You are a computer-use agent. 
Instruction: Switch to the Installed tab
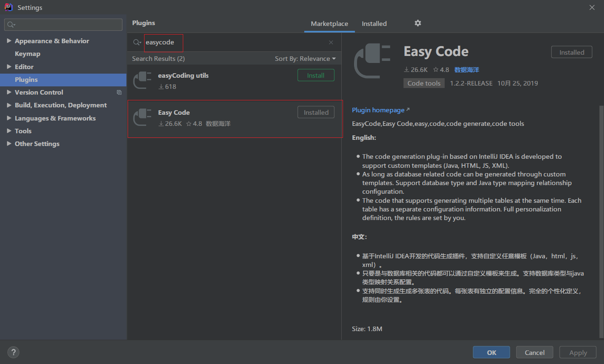pyautogui.click(x=374, y=23)
